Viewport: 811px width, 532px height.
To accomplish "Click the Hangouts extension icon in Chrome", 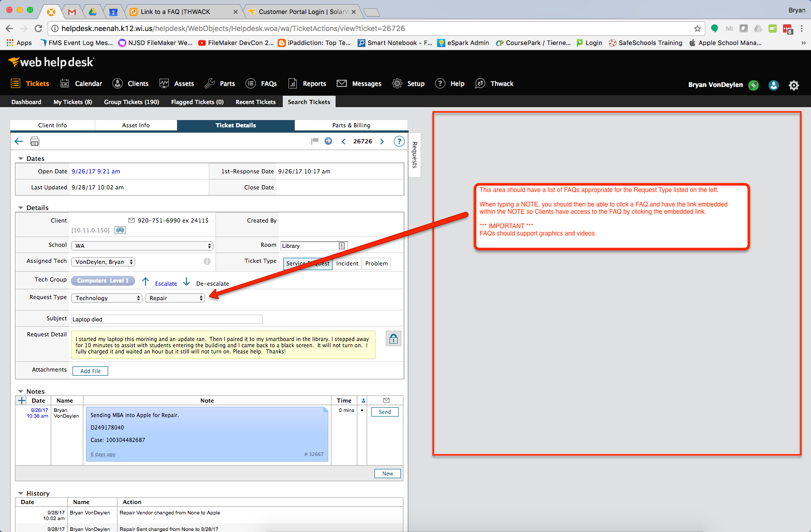I will (x=715, y=28).
